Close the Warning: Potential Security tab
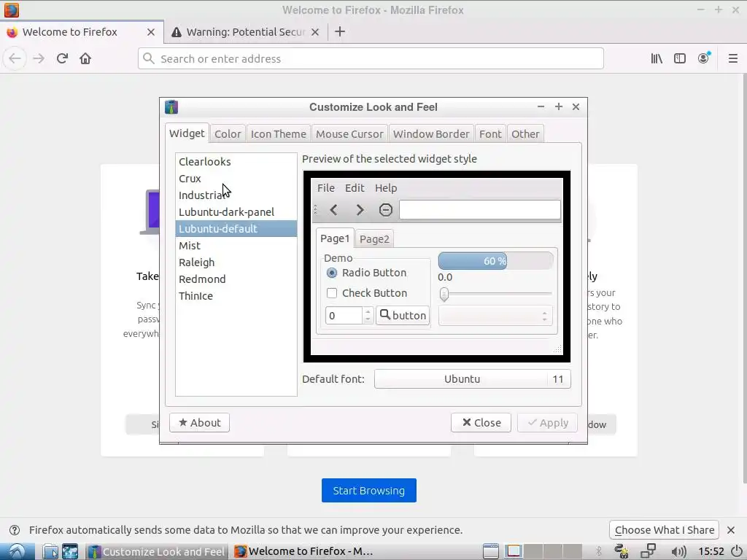747x560 pixels. 315,32
